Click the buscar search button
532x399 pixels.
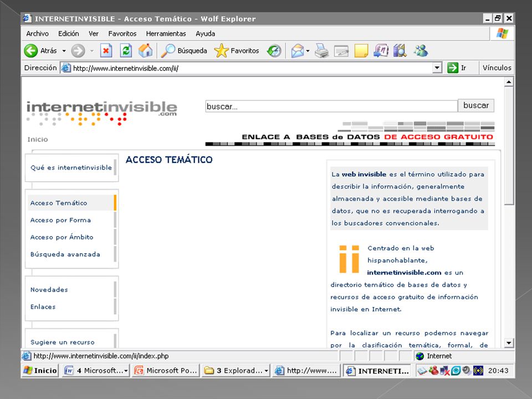[475, 105]
